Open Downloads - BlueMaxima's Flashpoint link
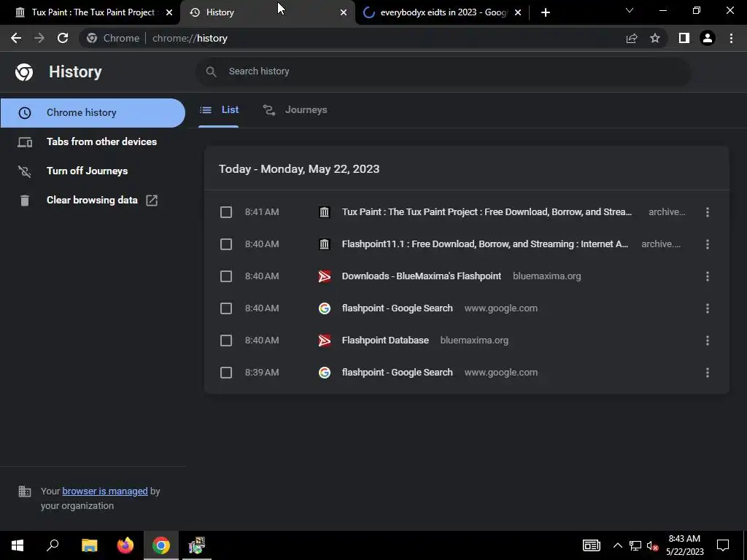This screenshot has height=560, width=747. point(422,276)
